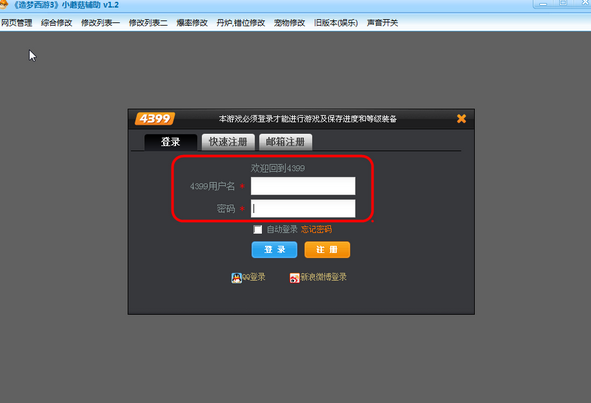
Task: Open the 宠物修改 menu
Action: (x=289, y=23)
